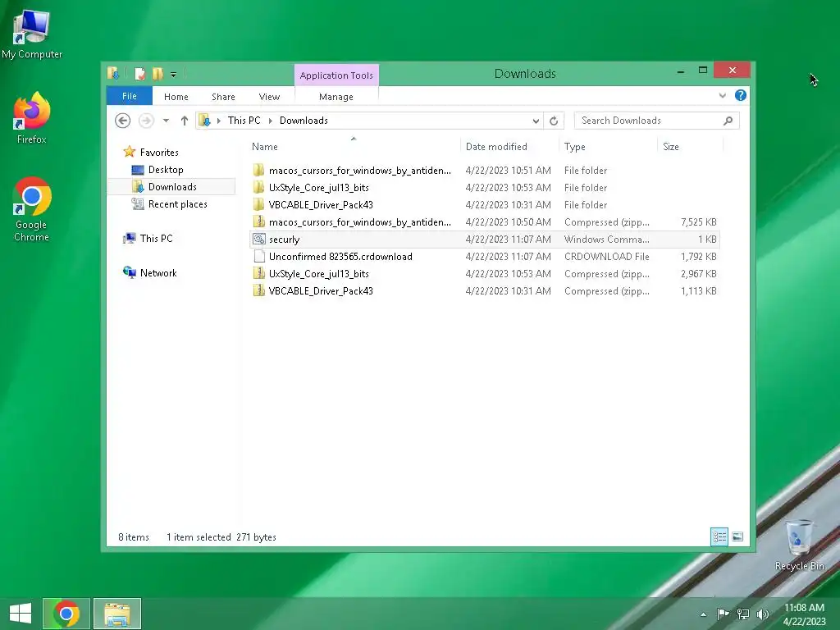The width and height of the screenshot is (840, 630).
Task: Show hidden system tray icons
Action: pos(703,614)
